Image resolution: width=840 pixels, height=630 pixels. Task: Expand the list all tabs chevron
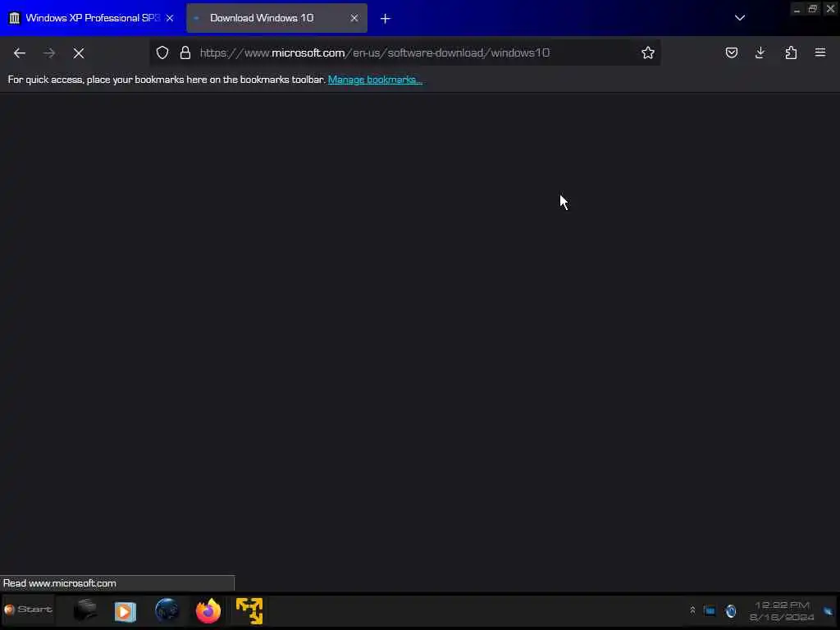pos(740,18)
